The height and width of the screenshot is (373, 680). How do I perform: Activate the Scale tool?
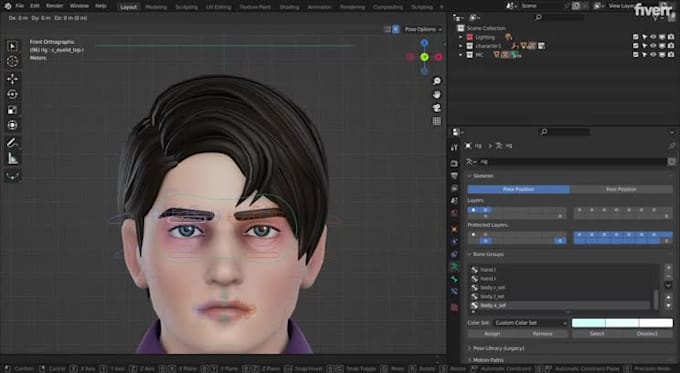[x=12, y=110]
